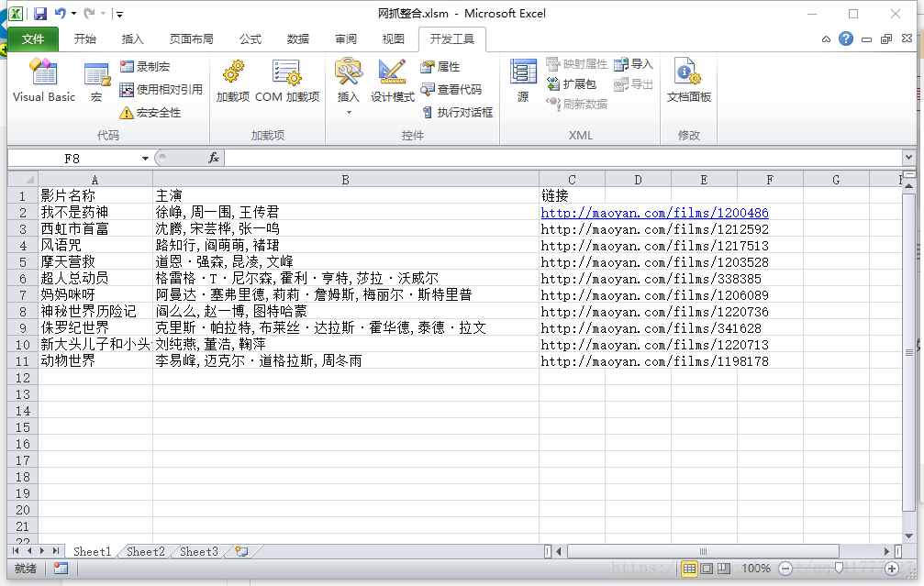Go to last sheet navigation arrow

pos(56,551)
